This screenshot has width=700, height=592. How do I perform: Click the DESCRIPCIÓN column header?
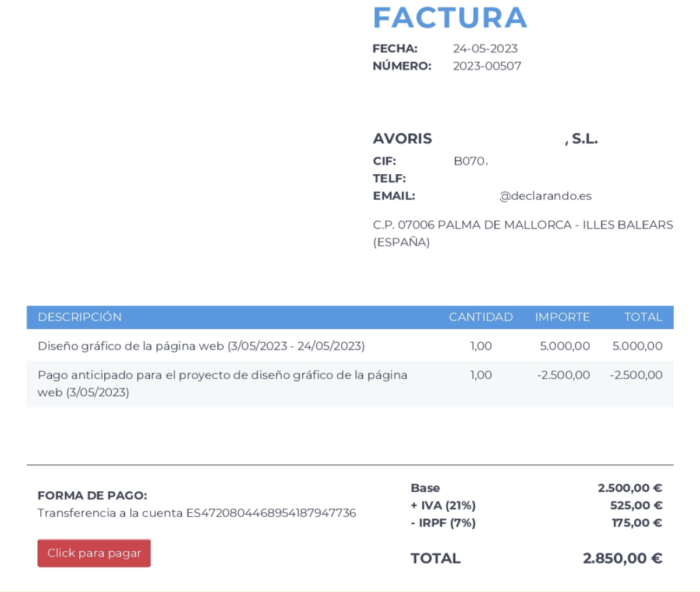[80, 317]
